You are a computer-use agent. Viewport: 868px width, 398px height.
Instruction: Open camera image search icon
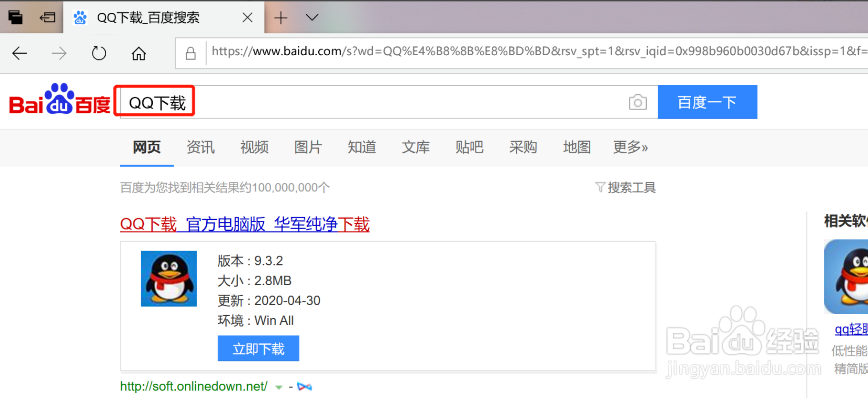(x=637, y=102)
